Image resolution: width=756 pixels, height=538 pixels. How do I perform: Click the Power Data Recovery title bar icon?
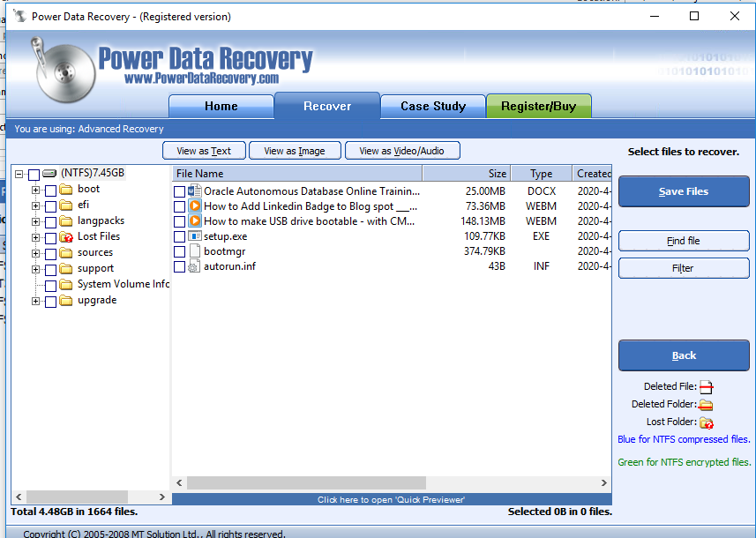click(19, 17)
